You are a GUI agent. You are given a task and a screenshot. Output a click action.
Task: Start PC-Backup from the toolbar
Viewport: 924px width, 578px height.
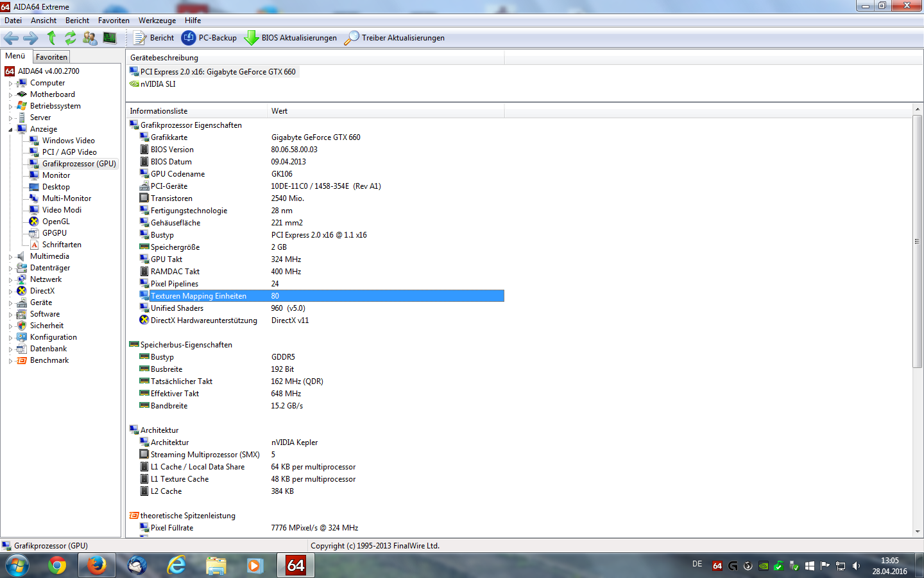(209, 38)
